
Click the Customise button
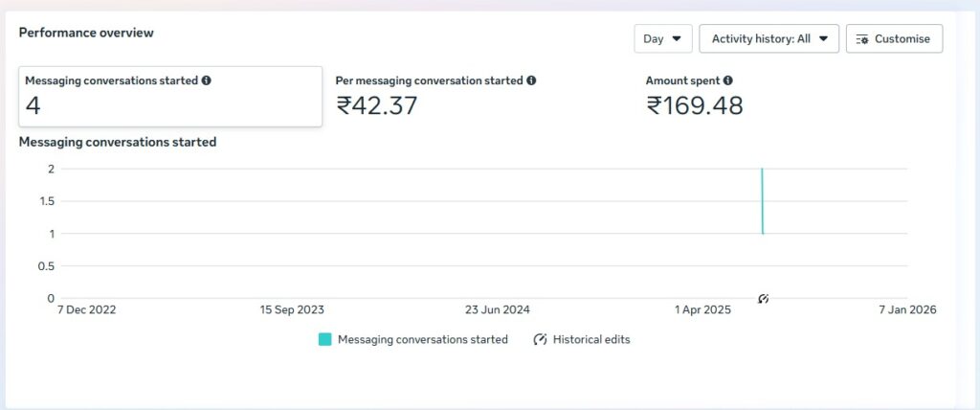tap(894, 39)
